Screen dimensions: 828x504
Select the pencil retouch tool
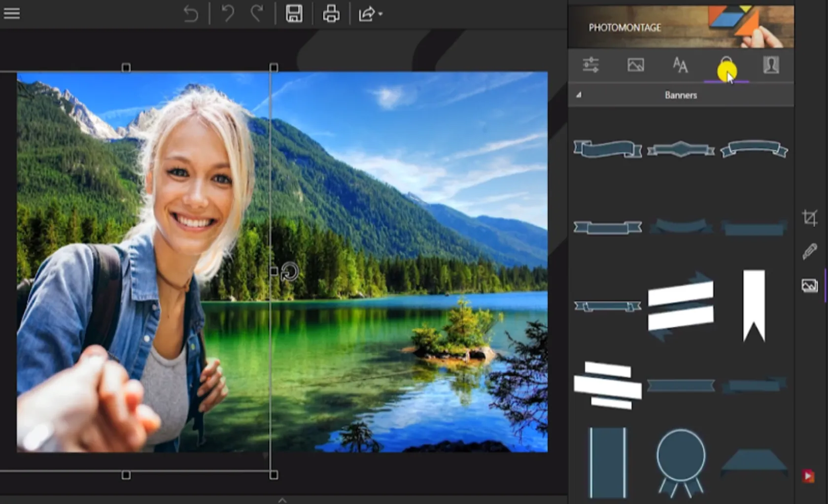point(809,251)
